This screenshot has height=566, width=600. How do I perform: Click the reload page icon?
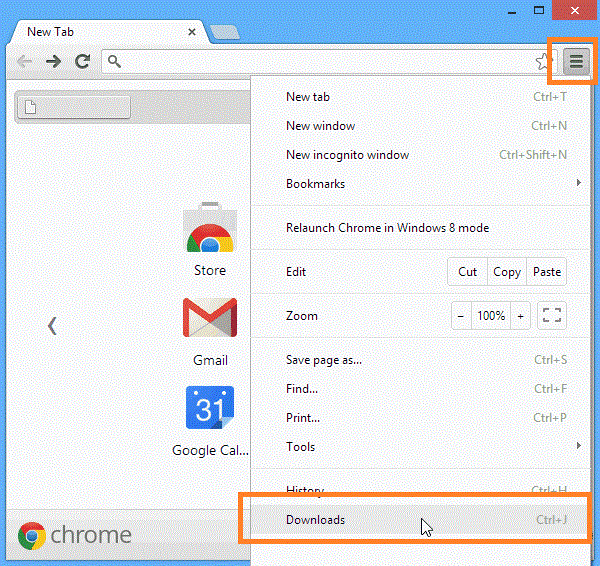(82, 61)
